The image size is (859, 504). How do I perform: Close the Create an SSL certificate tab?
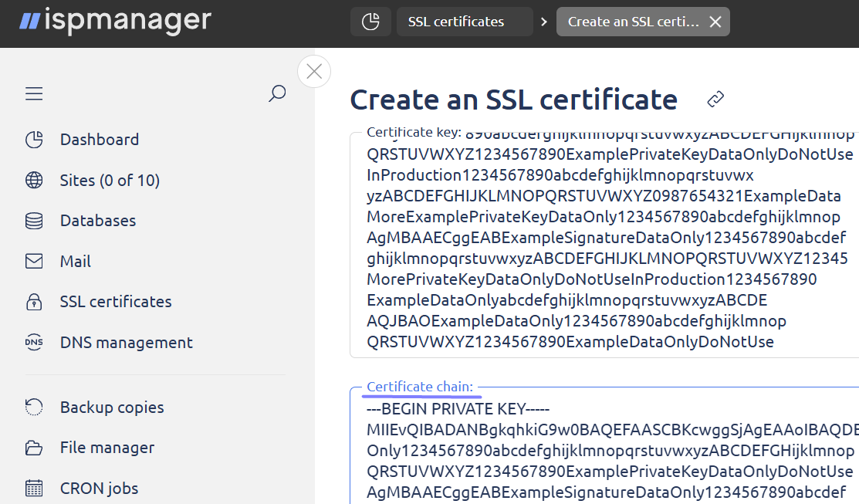tap(715, 22)
